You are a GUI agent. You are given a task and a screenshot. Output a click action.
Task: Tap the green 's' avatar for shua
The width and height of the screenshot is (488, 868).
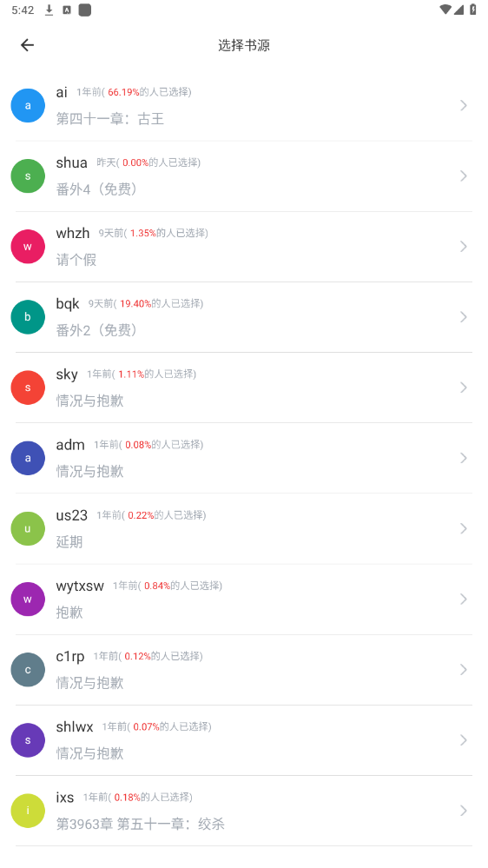28,176
